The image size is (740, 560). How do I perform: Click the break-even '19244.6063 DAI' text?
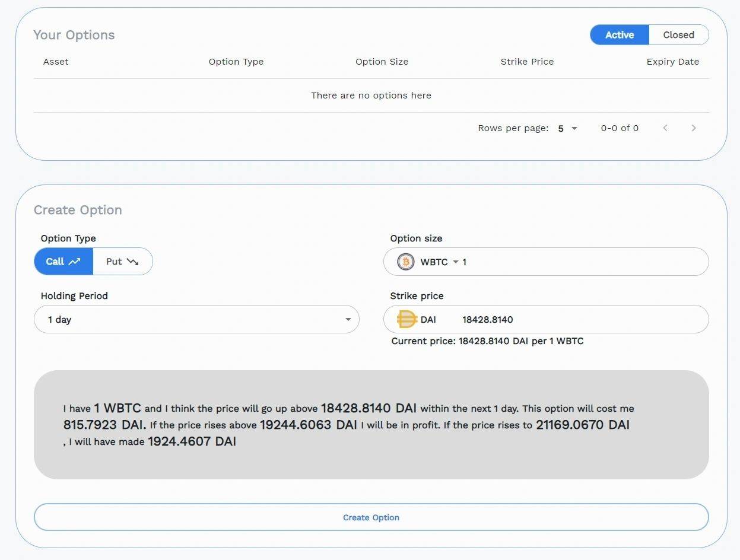click(x=309, y=425)
